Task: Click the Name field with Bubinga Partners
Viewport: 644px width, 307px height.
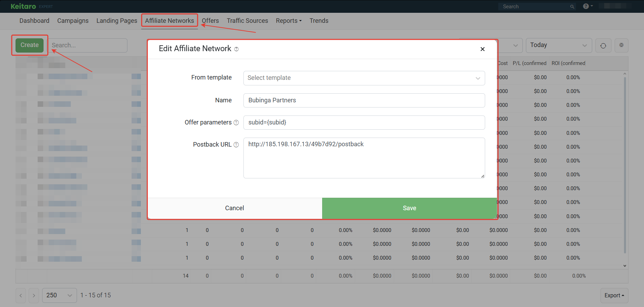Action: tap(364, 100)
